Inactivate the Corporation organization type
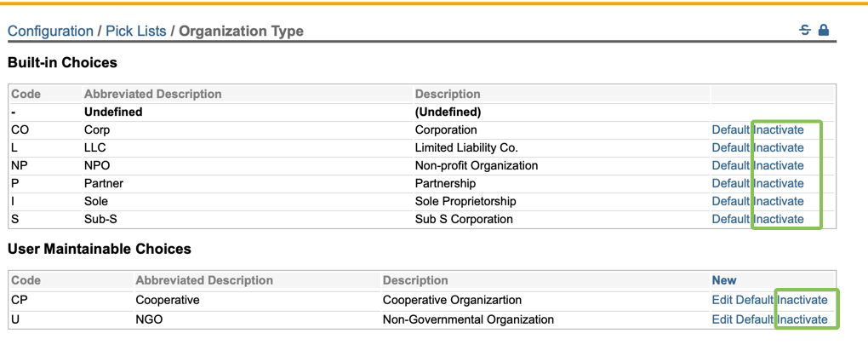The height and width of the screenshot is (345, 868). pos(779,130)
